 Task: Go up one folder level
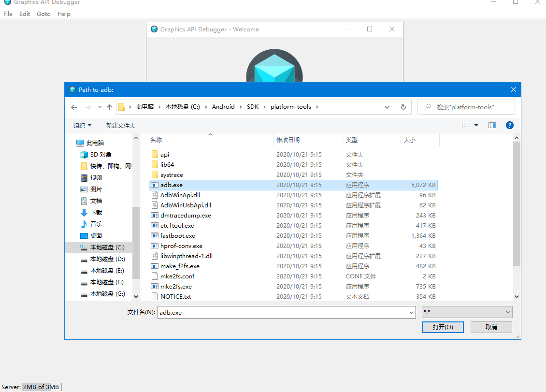pos(109,107)
